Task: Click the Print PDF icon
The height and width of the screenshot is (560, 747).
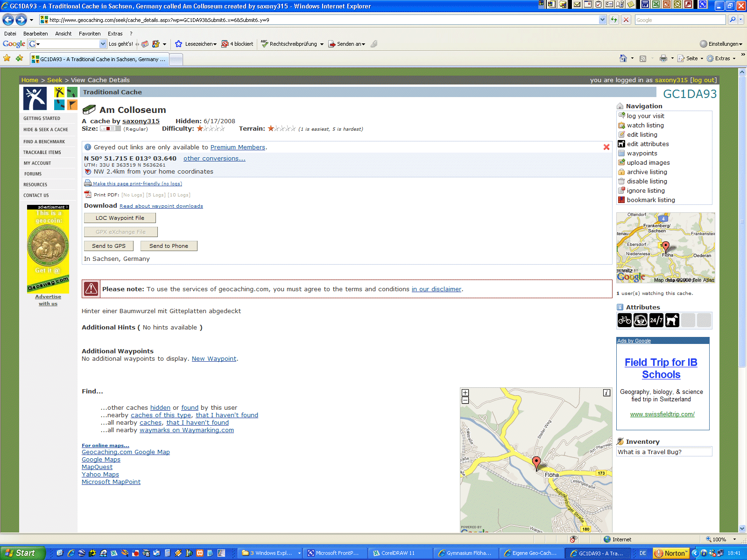Action: 88,195
